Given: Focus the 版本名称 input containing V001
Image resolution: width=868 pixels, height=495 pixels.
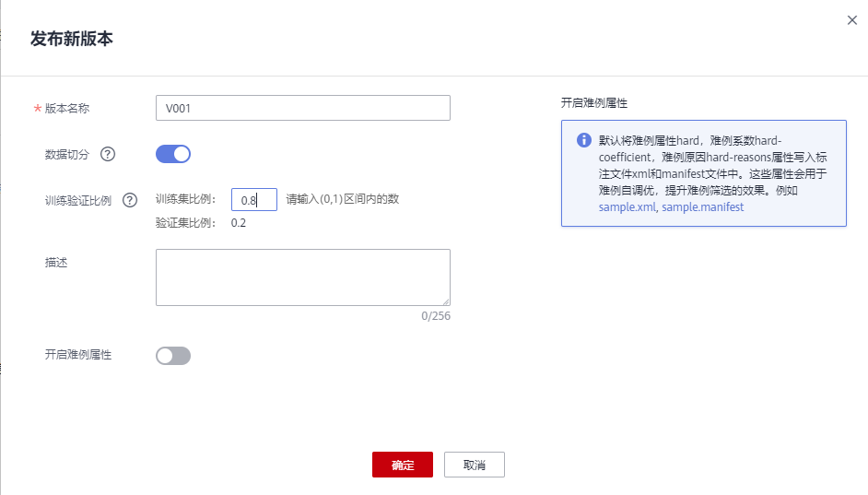Looking at the screenshot, I should coord(302,108).
